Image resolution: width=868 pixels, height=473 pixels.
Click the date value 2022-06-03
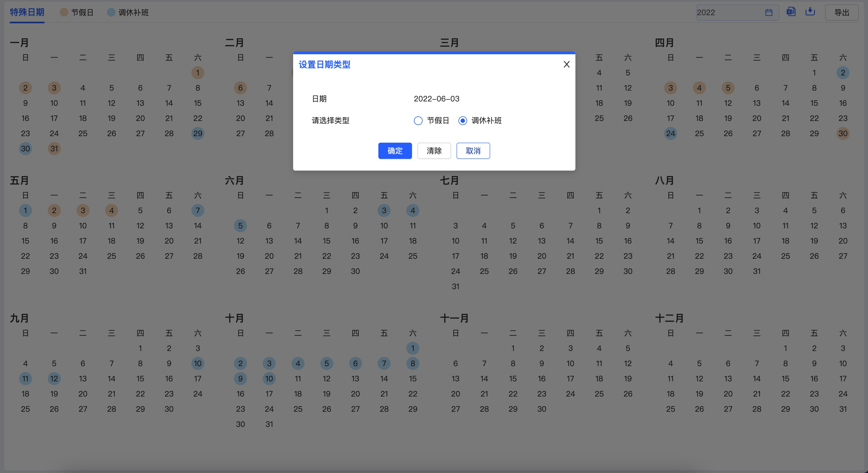436,99
